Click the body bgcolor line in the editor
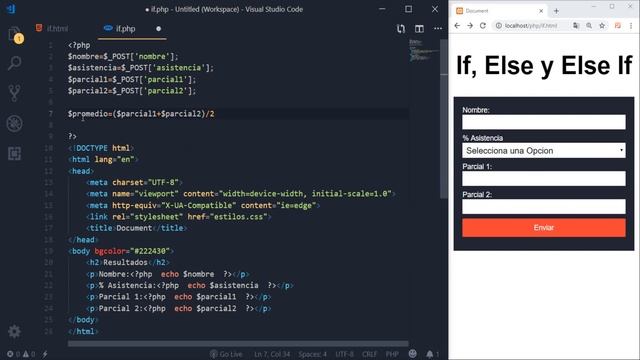This screenshot has width=640, height=360. 121,251
